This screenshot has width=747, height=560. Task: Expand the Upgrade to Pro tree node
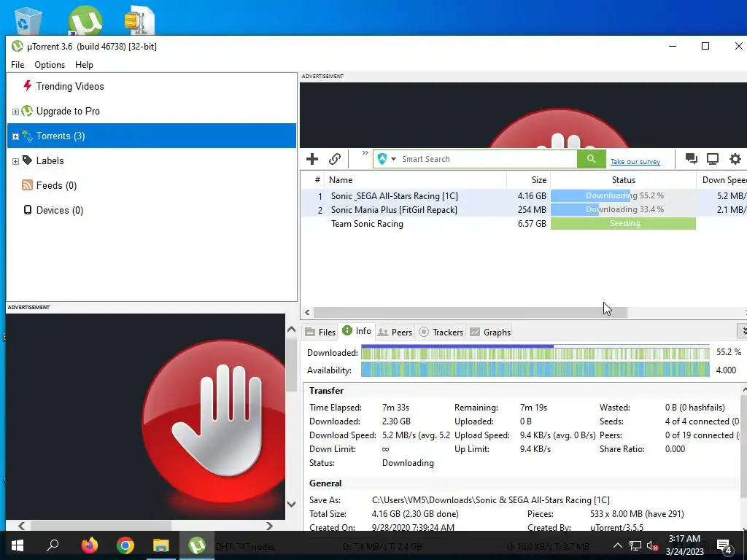15,112
